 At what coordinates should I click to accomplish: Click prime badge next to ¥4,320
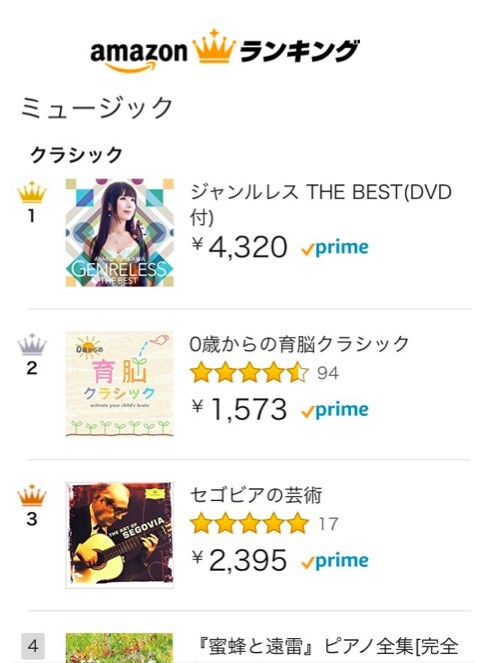click(x=334, y=248)
